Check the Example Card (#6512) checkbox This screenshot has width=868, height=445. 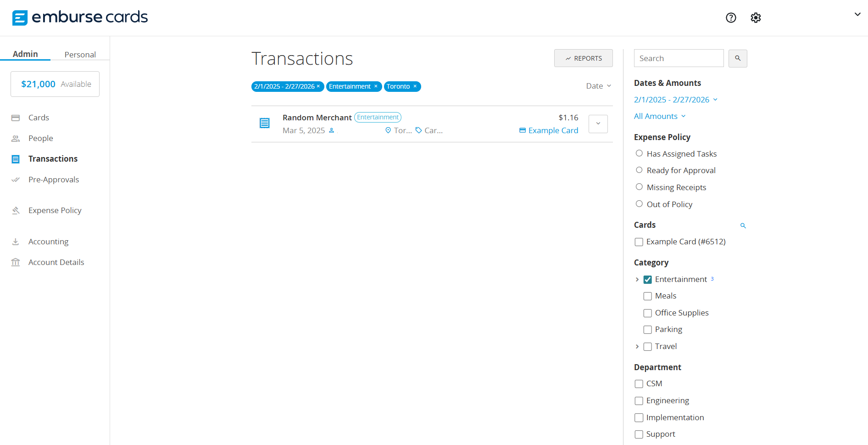coord(639,242)
